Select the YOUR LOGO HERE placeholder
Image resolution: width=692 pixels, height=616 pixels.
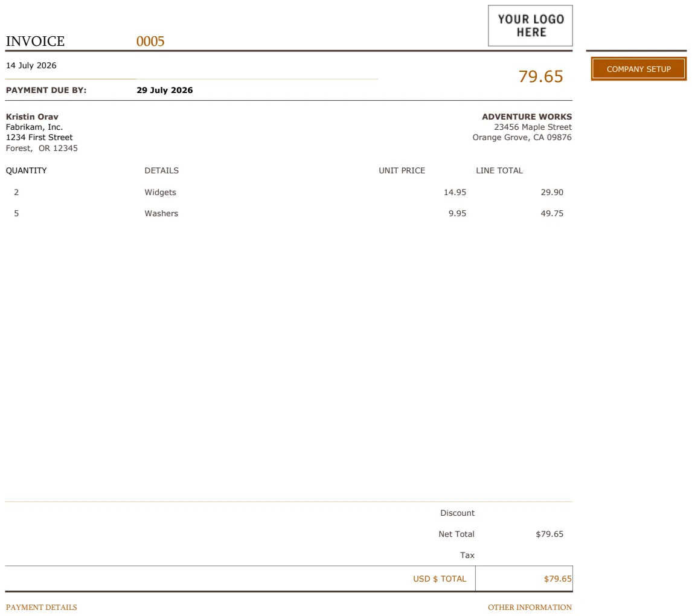[x=531, y=25]
